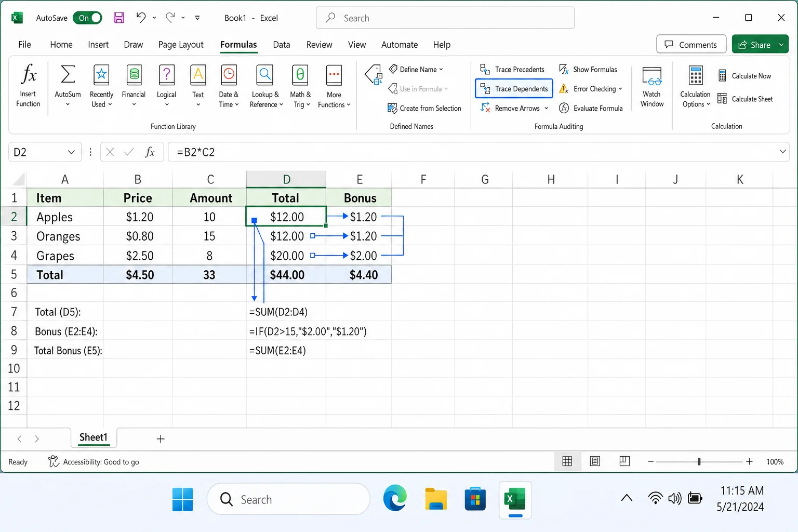Open the Text functions icon
This screenshot has height=532, width=798.
pyautogui.click(x=198, y=74)
